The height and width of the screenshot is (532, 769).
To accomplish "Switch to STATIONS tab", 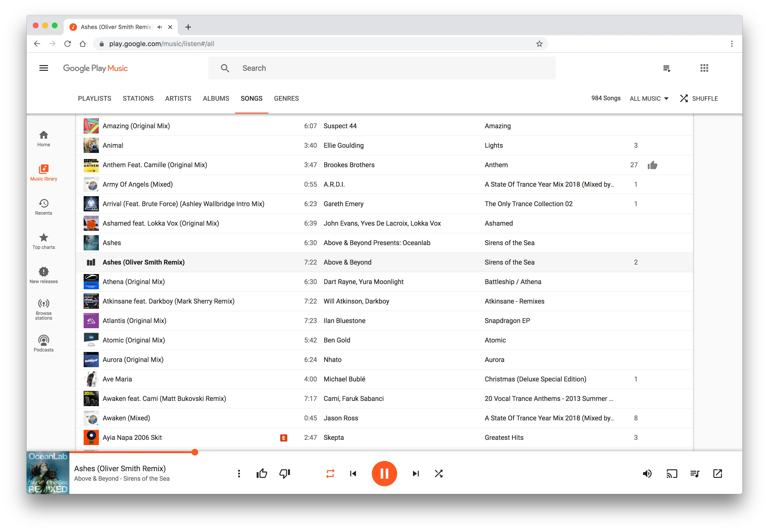I will pyautogui.click(x=138, y=98).
